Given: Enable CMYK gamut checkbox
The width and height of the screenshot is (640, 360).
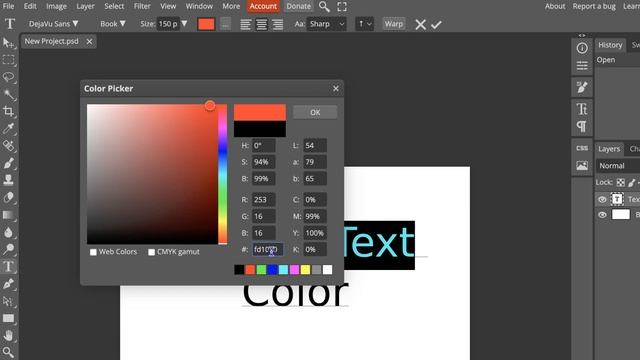Looking at the screenshot, I should coord(151,252).
